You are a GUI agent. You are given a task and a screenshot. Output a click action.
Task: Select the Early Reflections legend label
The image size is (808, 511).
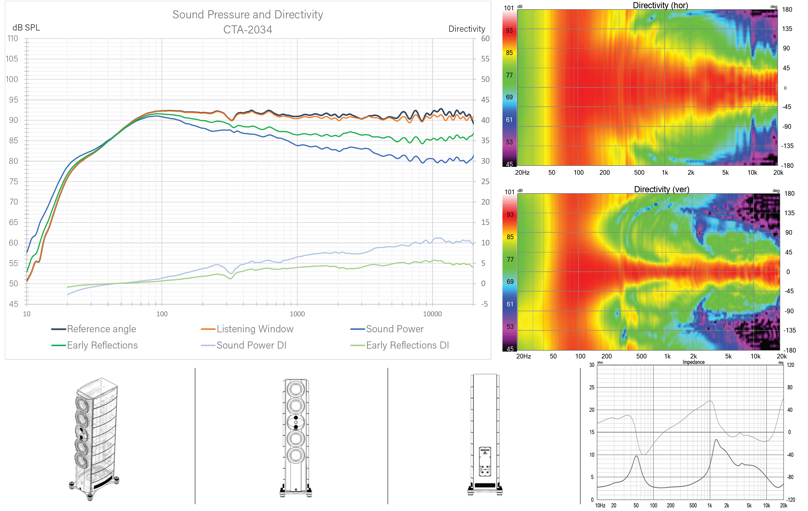[94, 345]
